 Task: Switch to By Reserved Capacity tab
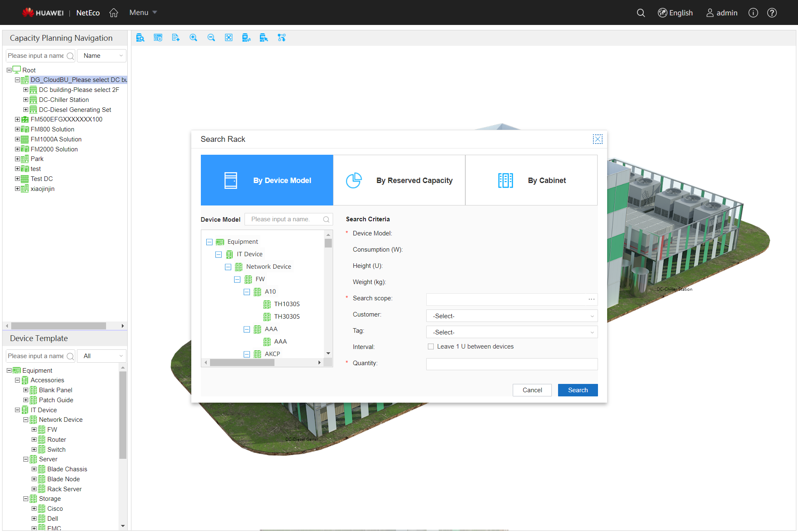pos(399,180)
